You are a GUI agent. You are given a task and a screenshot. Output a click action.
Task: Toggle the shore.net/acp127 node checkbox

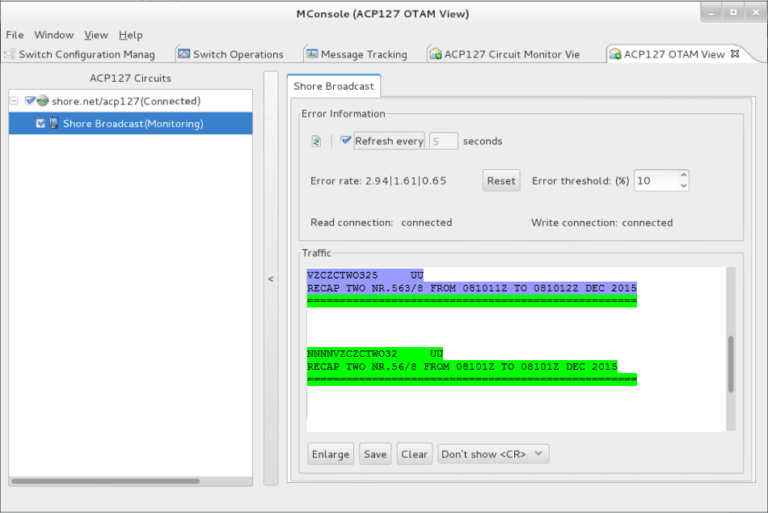[30, 100]
